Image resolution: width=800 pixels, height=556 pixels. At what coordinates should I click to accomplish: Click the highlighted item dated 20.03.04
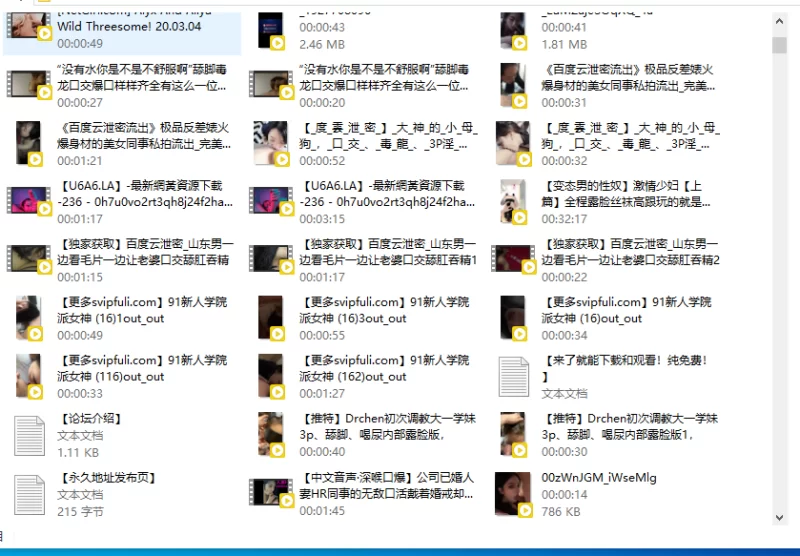[x=122, y=32]
